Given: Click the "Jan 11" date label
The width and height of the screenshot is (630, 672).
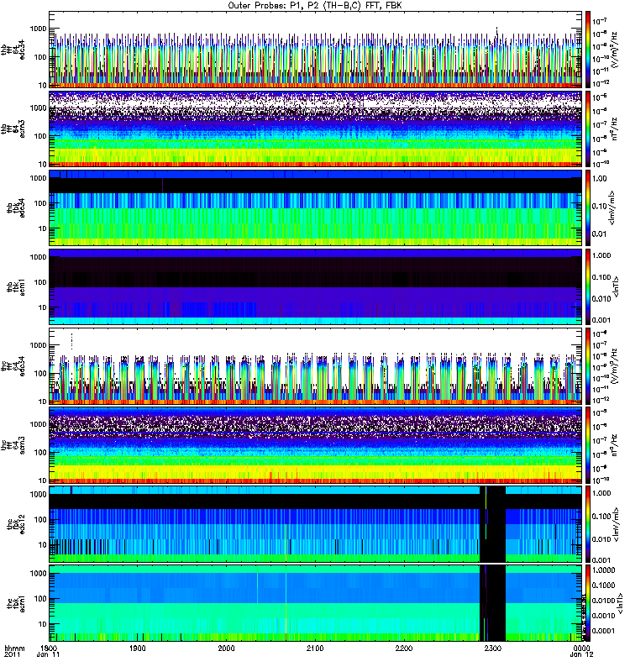Looking at the screenshot, I should click(48, 655).
